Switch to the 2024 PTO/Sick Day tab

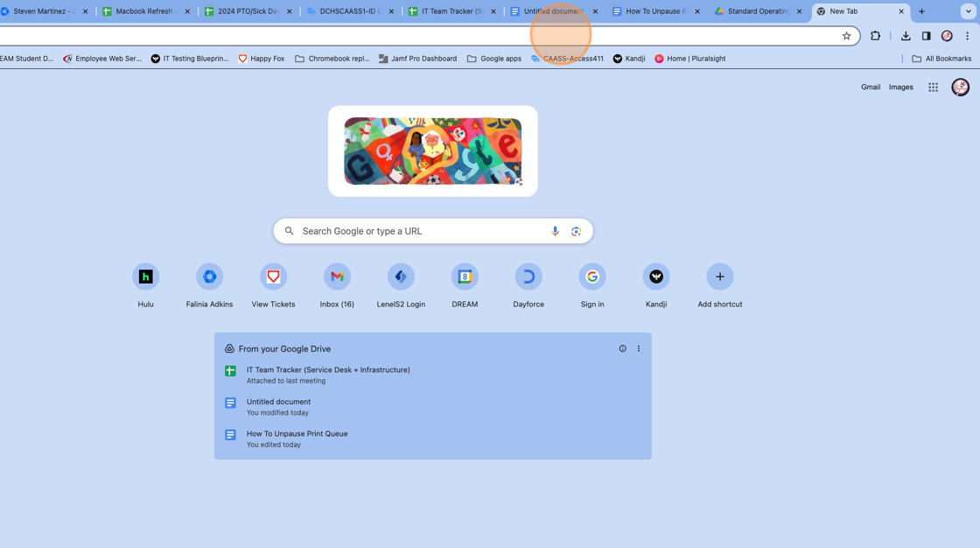(x=248, y=11)
